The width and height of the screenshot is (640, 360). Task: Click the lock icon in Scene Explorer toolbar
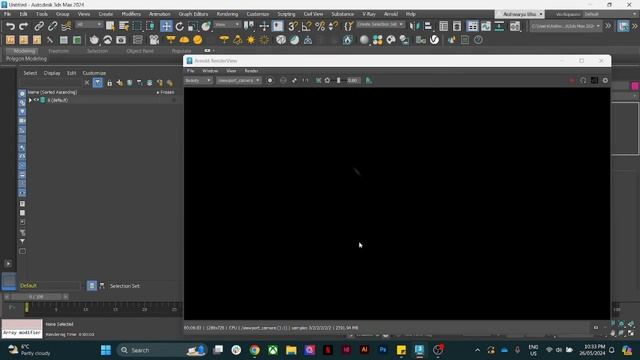[109, 83]
